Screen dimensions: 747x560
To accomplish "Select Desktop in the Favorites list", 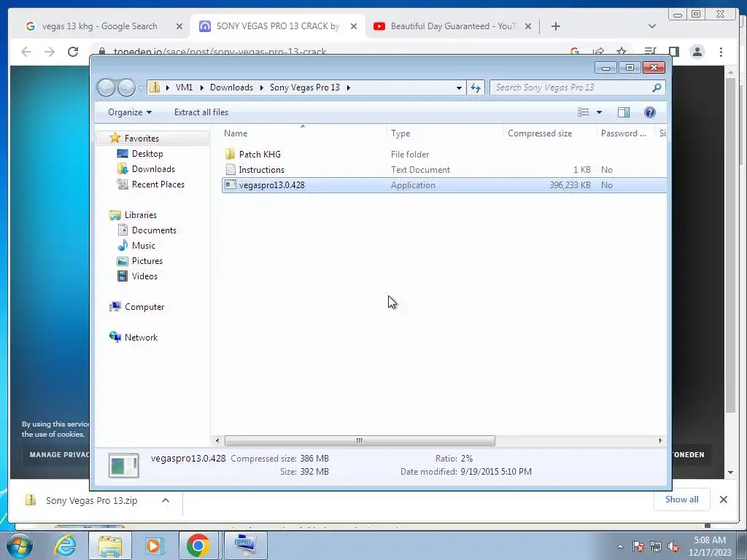I will (147, 154).
